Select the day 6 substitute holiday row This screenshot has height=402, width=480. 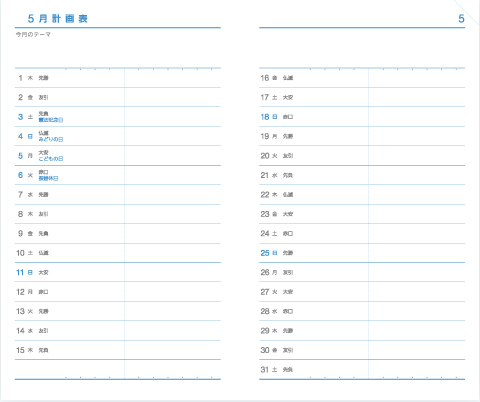(118, 175)
